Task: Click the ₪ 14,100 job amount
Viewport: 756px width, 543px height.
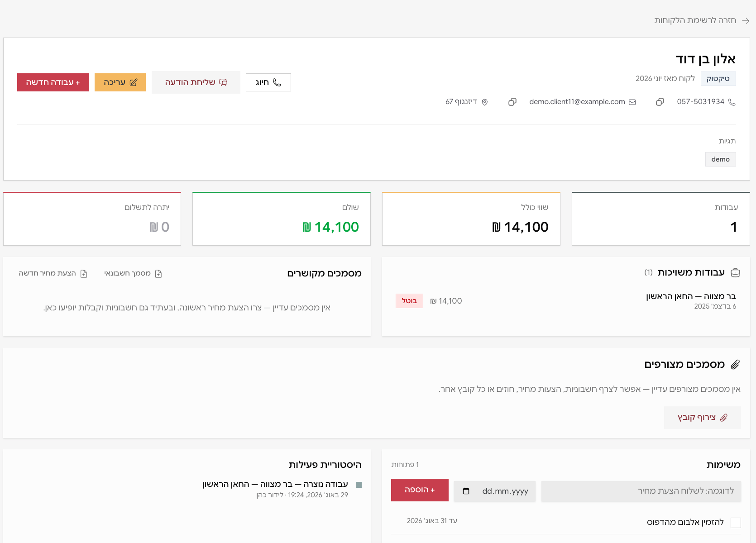Action: (x=446, y=301)
